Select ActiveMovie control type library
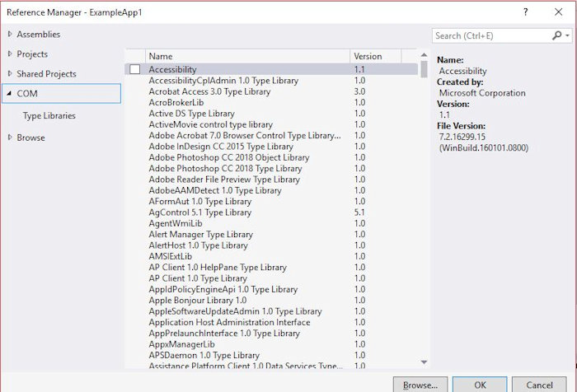This screenshot has width=577, height=392. 271,124
